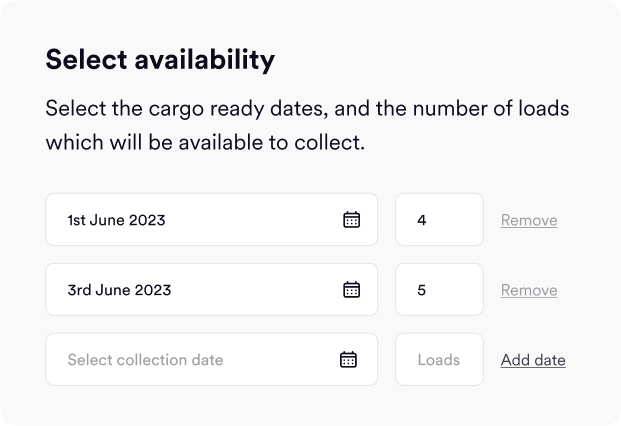Remove the 1st June 2023 entry
Screen dimensions: 621x426
[529, 220]
